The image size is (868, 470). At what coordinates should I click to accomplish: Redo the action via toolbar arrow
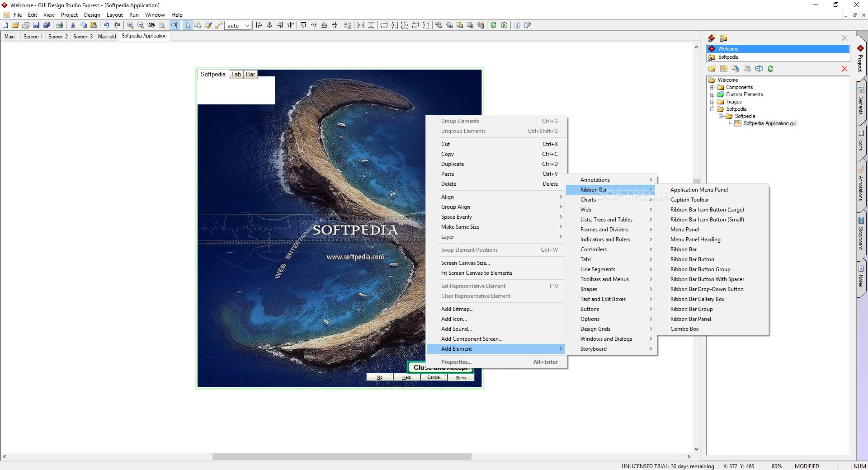(x=117, y=25)
